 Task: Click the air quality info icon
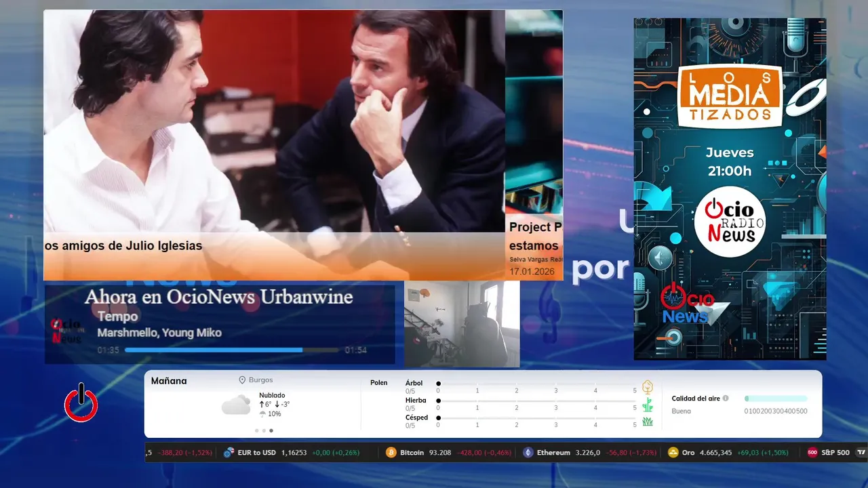[x=726, y=399]
